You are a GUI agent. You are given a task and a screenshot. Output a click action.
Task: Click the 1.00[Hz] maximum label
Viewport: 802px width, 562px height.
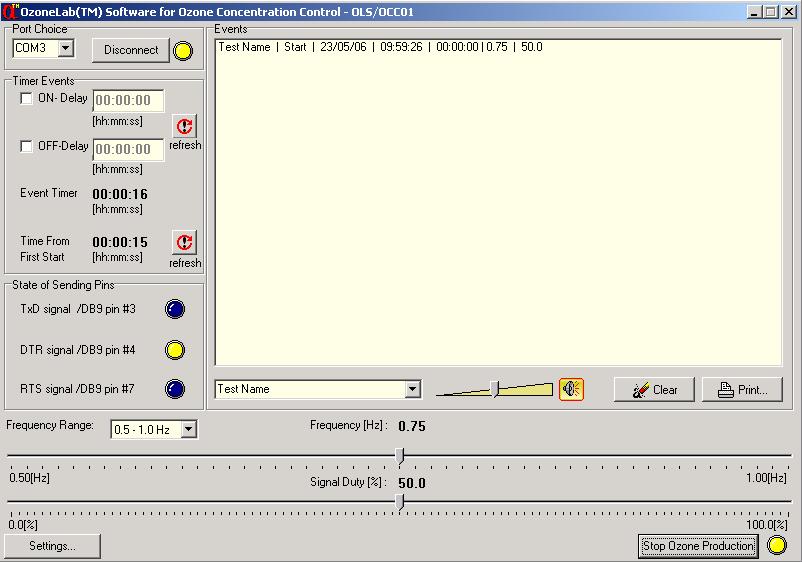pyautogui.click(x=766, y=478)
